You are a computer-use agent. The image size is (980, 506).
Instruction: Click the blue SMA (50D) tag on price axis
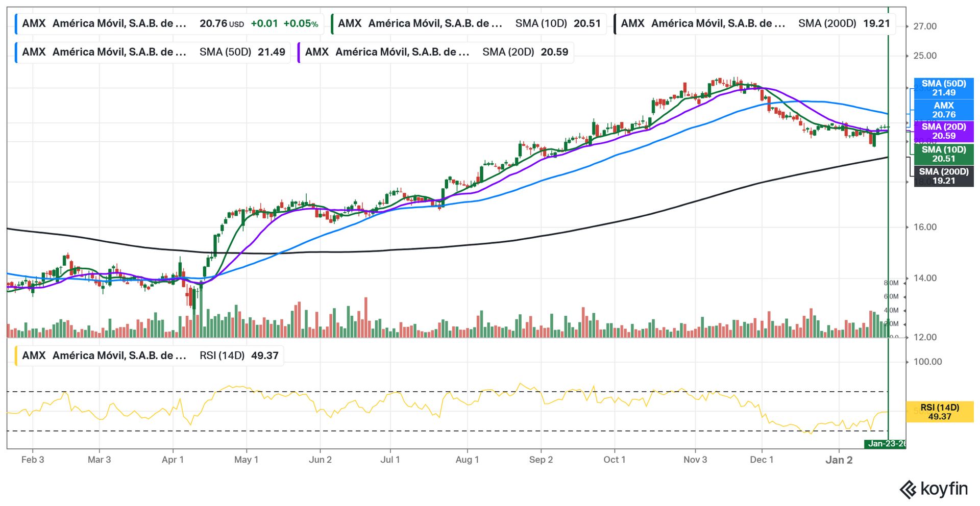click(x=944, y=88)
